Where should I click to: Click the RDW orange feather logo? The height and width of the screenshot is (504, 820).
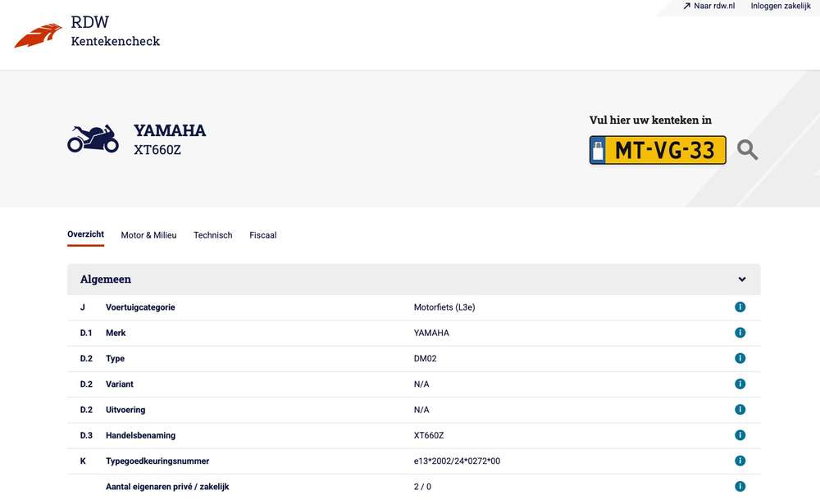(x=38, y=35)
